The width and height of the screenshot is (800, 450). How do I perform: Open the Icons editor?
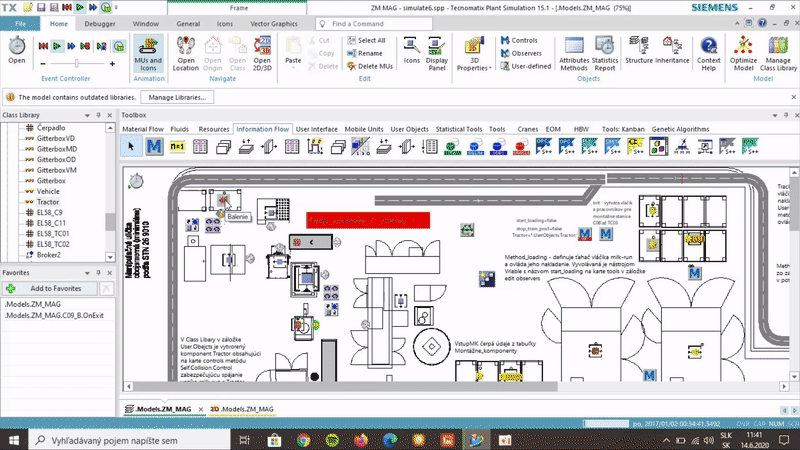tap(412, 51)
